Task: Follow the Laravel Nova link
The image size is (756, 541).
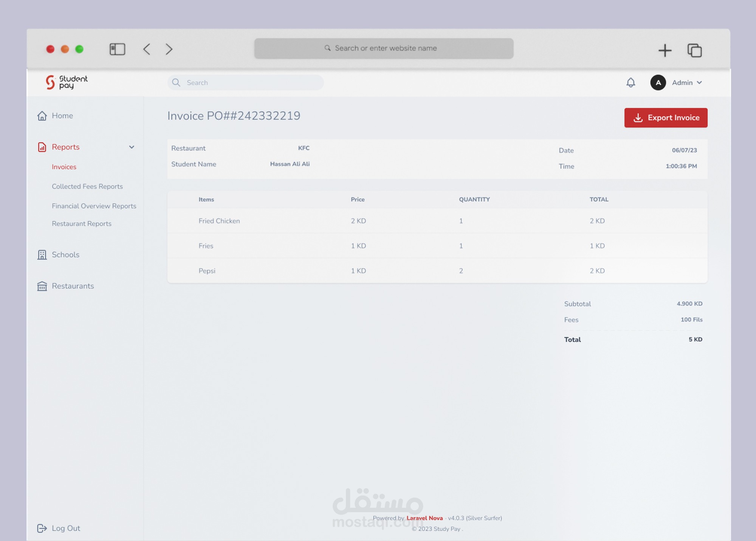Action: [424, 518]
